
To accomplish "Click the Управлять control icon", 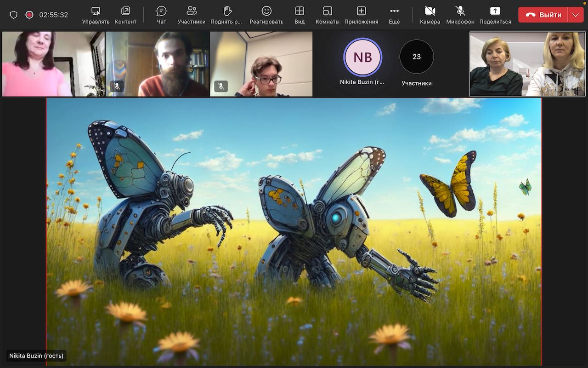I will click(96, 15).
